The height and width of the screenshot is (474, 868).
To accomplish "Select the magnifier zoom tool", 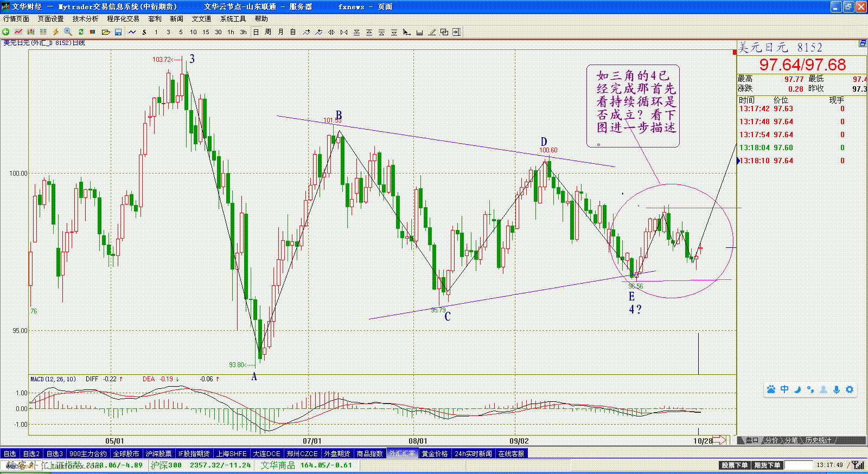I will point(68,32).
